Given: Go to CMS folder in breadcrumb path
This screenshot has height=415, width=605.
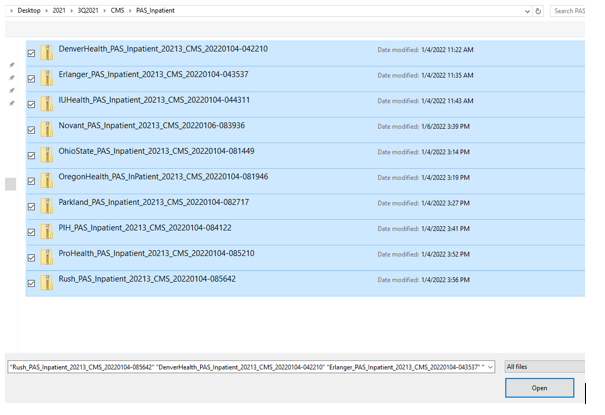Looking at the screenshot, I should 117,10.
